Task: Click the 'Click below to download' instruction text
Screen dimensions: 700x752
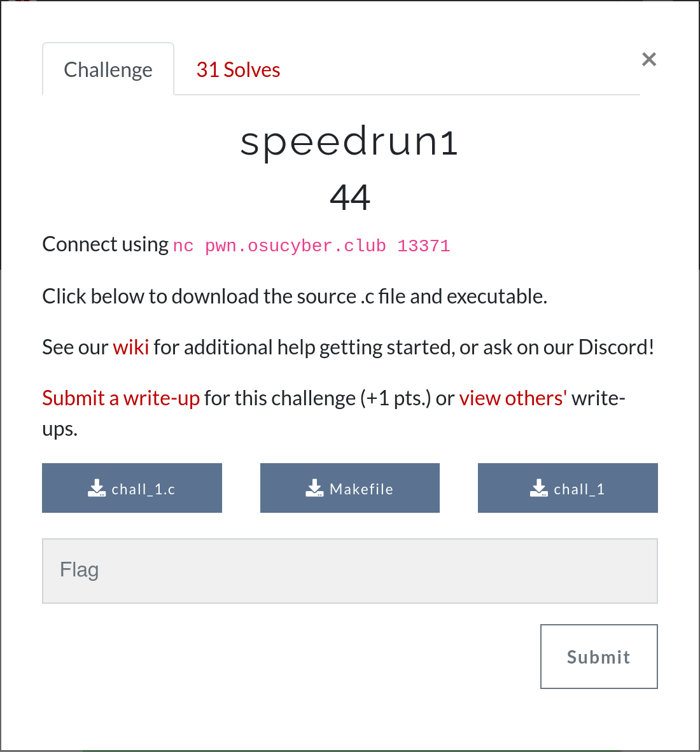Action: (x=295, y=296)
